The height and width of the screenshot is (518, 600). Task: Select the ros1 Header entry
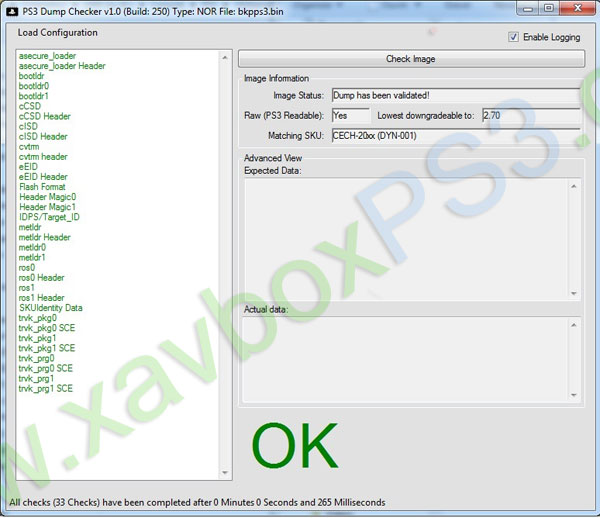click(41, 298)
